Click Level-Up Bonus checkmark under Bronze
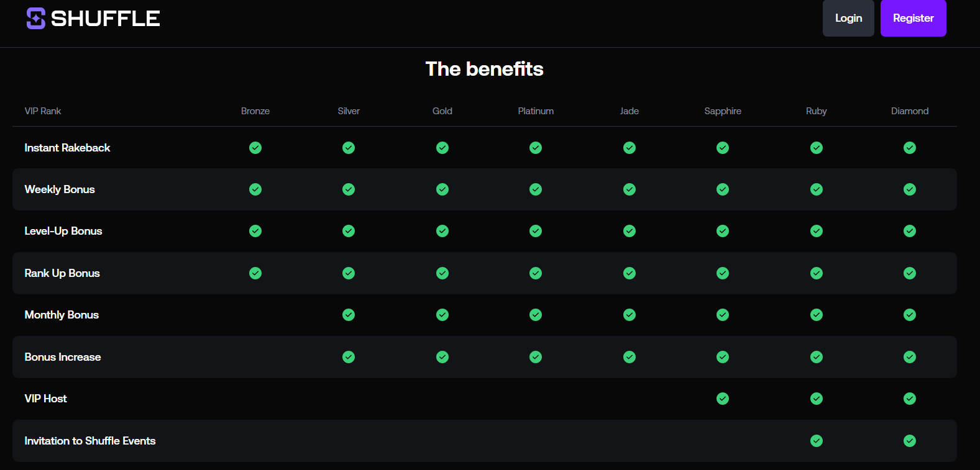This screenshot has width=980, height=470. coord(255,231)
